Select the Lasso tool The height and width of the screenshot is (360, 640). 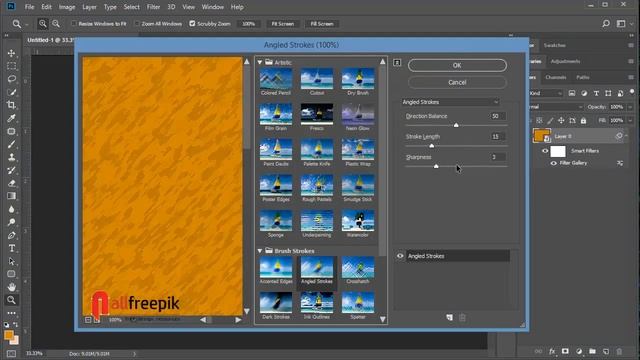click(11, 79)
